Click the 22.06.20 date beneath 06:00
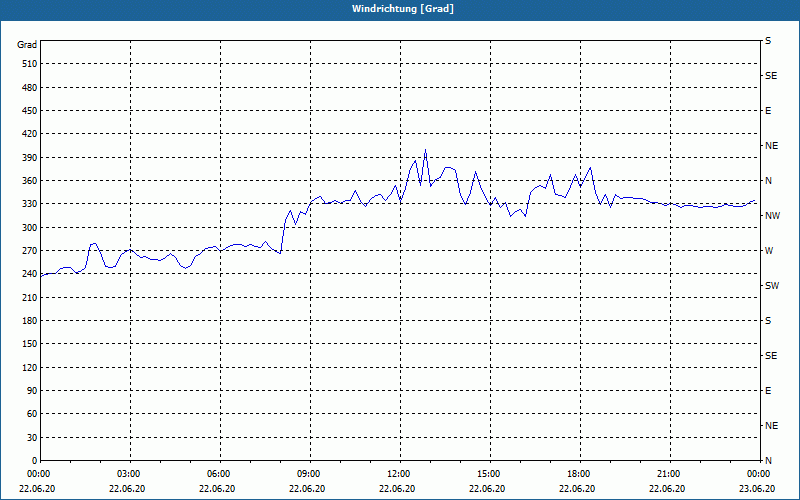The image size is (800, 500). (x=217, y=489)
